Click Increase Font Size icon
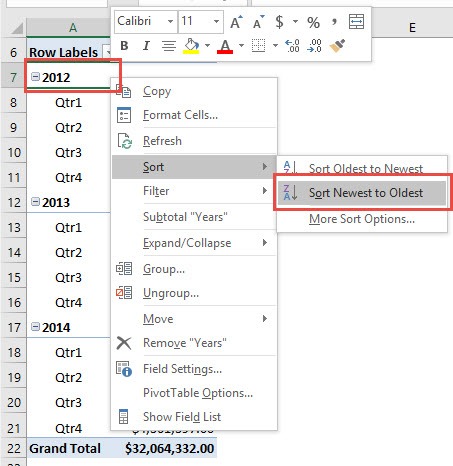This screenshot has height=466, width=453. coord(236,22)
